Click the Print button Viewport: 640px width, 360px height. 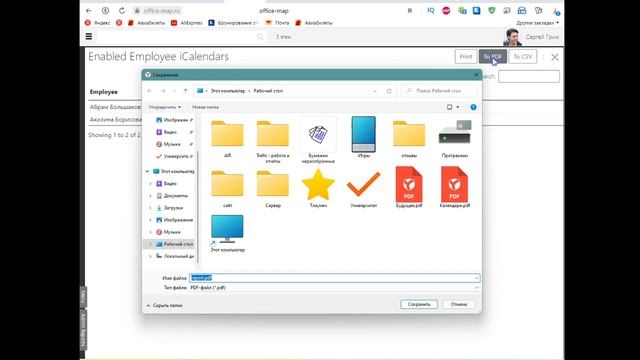click(466, 57)
